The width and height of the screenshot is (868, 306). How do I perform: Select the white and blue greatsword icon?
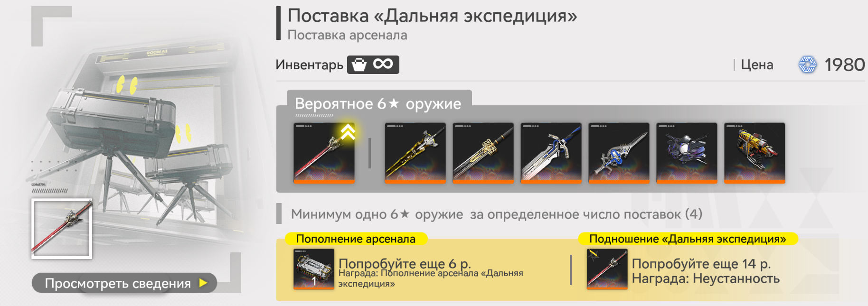point(551,153)
